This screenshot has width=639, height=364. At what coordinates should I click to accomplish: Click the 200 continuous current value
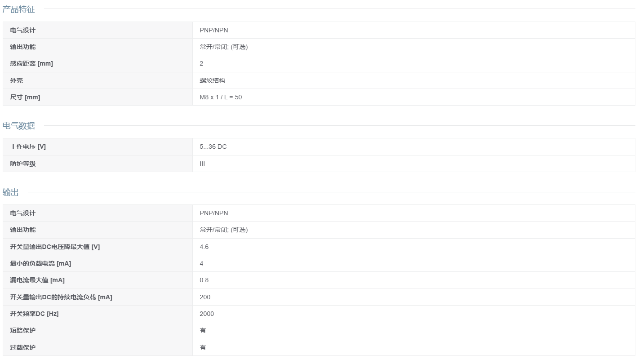click(205, 297)
